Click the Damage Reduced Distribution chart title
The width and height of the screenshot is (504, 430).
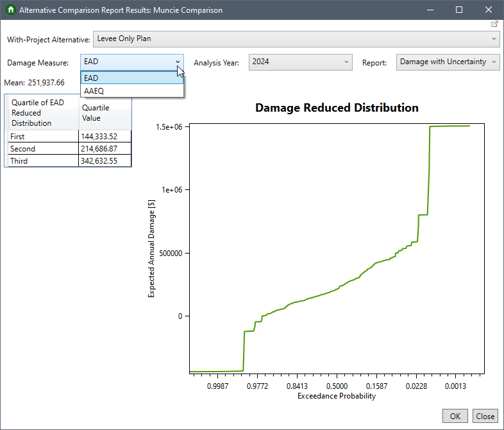[x=337, y=108]
